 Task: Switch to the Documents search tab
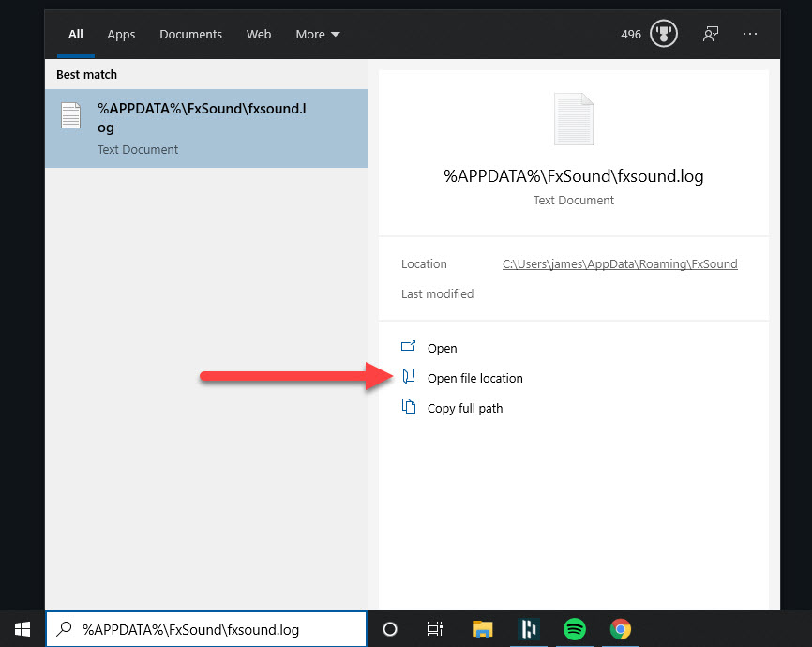click(x=190, y=34)
